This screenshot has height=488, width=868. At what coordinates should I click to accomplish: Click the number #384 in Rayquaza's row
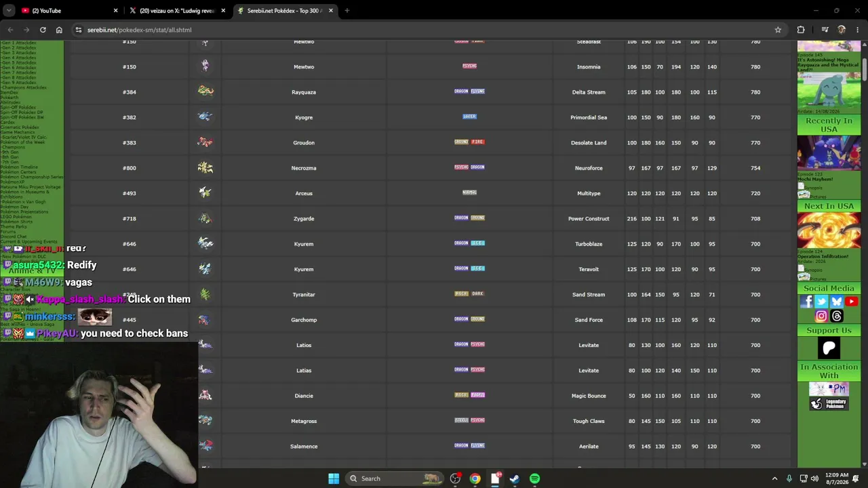pyautogui.click(x=130, y=92)
